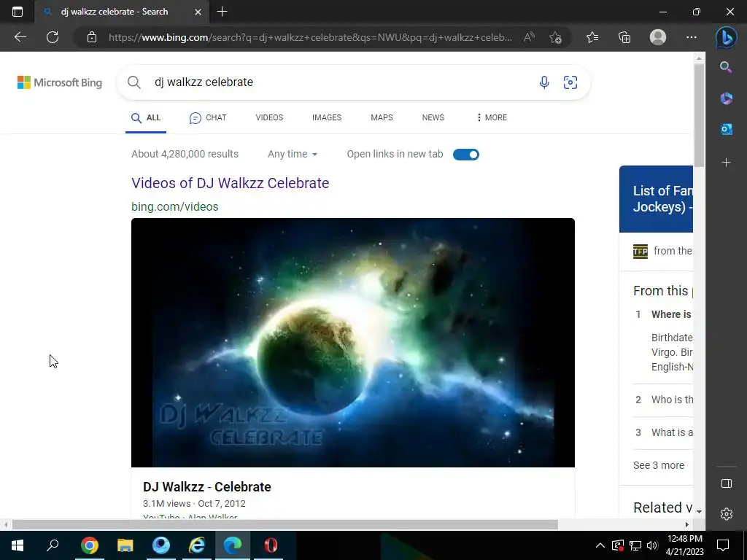
Task: Open a new tab with the plus icon
Action: coord(222,12)
